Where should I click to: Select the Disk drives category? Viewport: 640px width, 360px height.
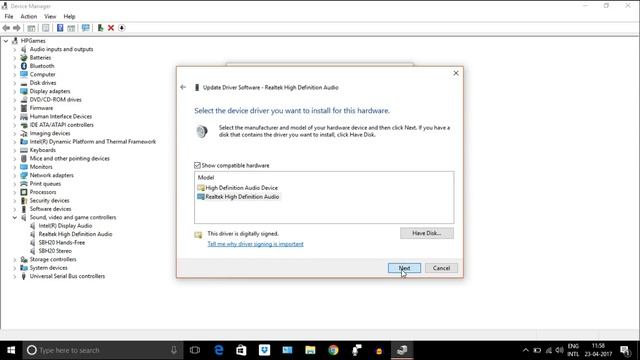click(43, 83)
